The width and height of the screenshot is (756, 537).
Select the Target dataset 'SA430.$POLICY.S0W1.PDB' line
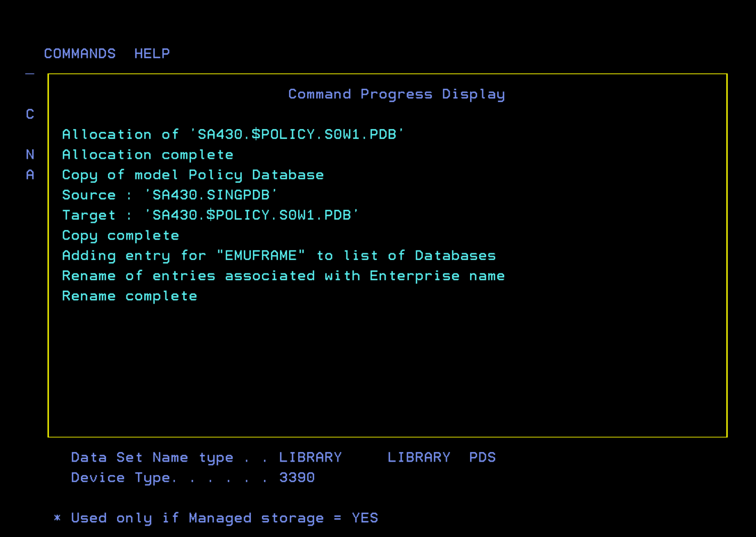210,215
